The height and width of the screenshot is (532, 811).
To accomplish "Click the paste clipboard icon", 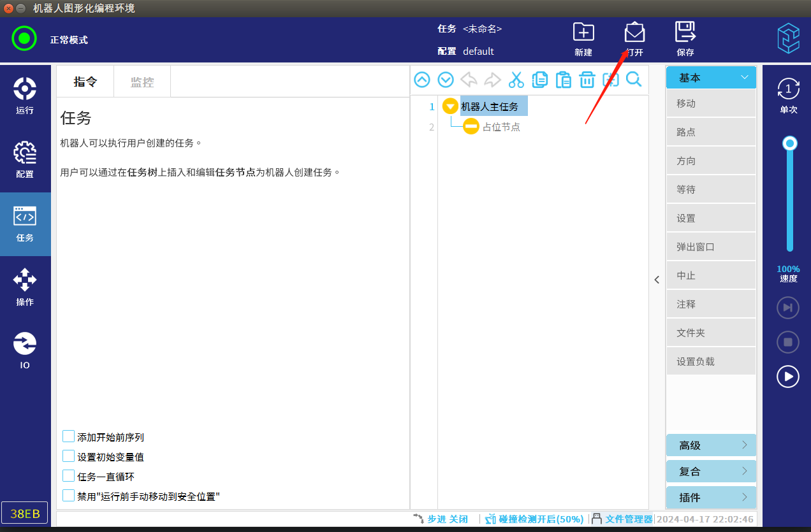I will [x=563, y=80].
